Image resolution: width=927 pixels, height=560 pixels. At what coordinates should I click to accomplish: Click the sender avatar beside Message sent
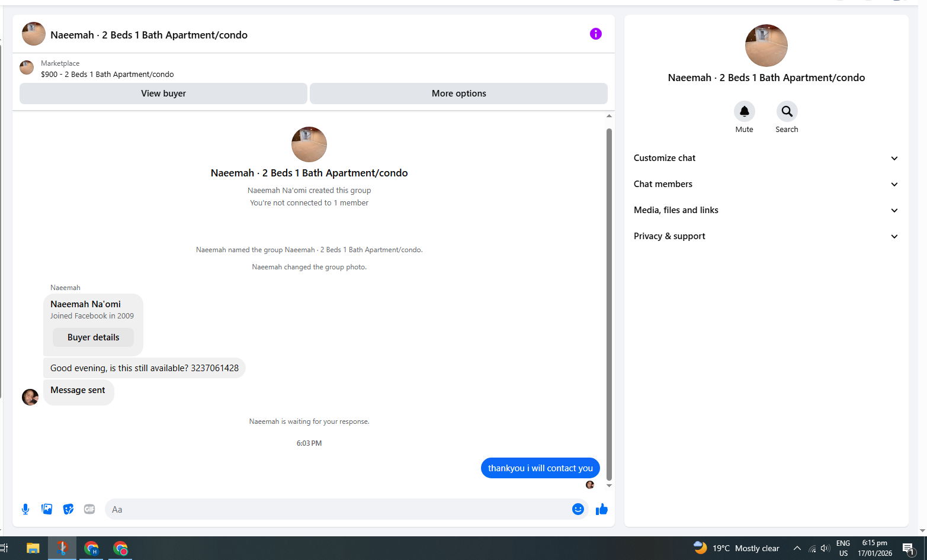30,397
